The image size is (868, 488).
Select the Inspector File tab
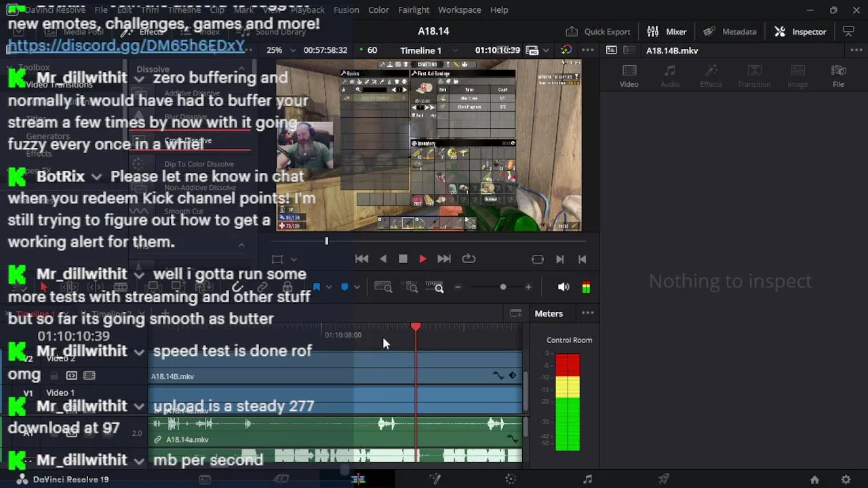(x=839, y=76)
